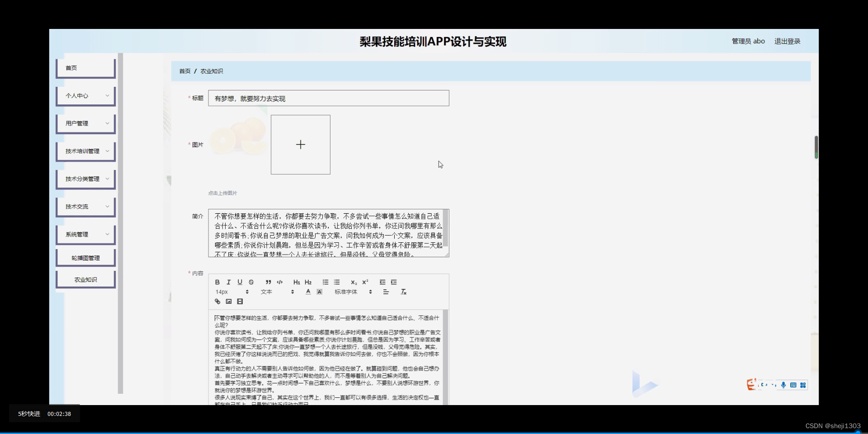Viewport: 868px width, 434px height.
Task: Click 点击上传图片 to upload a picture
Action: (222, 193)
